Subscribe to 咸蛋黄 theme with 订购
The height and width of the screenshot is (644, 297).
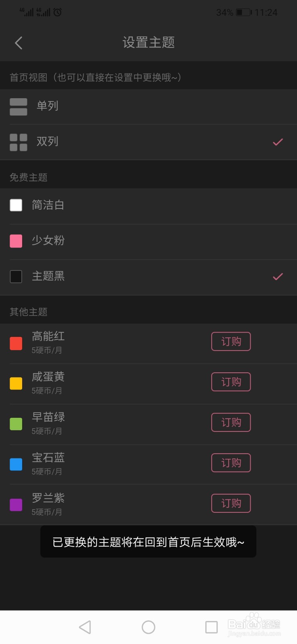tap(231, 382)
